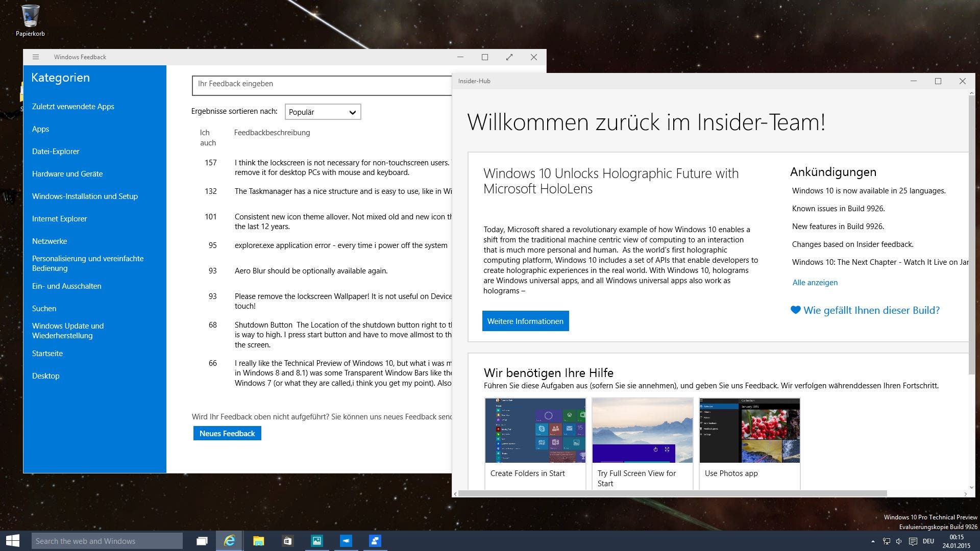Open File Explorer from the taskbar

click(258, 541)
